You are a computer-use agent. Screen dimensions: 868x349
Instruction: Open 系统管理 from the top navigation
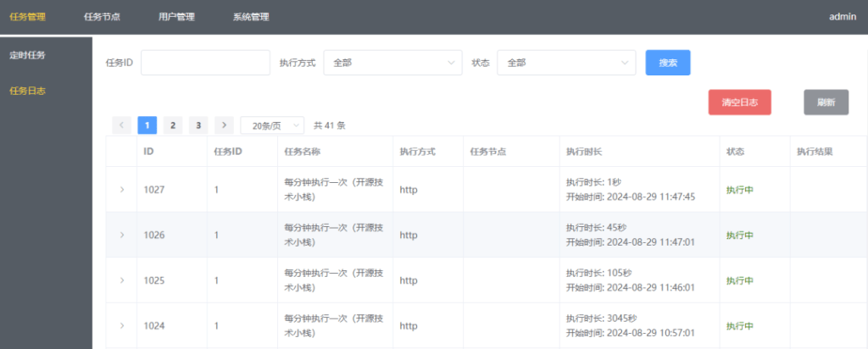(251, 17)
